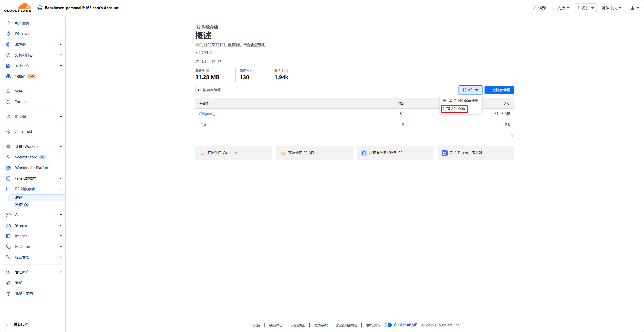Click the 管理帐户 gear icon
The height and width of the screenshot is (332, 644).
pyautogui.click(x=8, y=272)
